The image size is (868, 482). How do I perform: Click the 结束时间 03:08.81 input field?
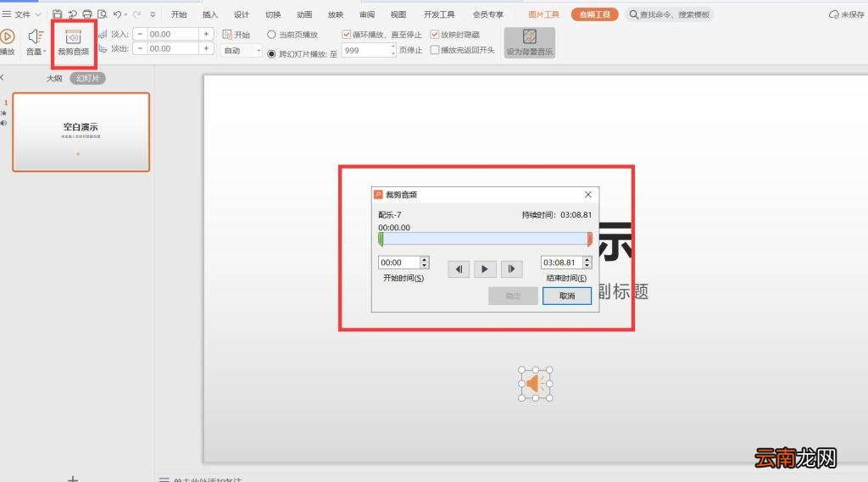(561, 263)
